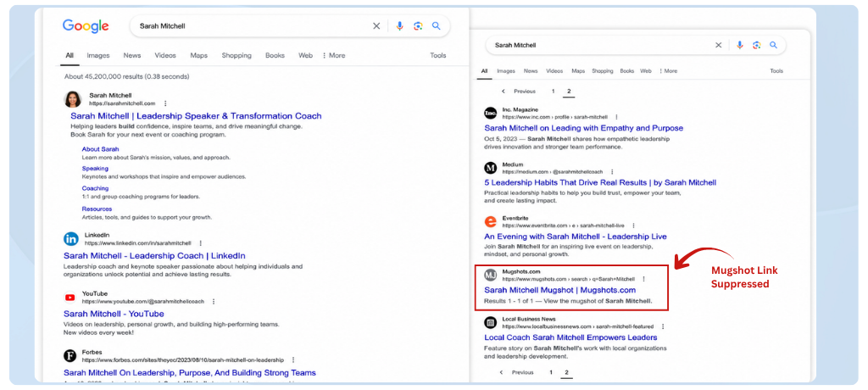Switch to Videos tab in left window
This screenshot has width=868, height=390.
pyautogui.click(x=165, y=55)
